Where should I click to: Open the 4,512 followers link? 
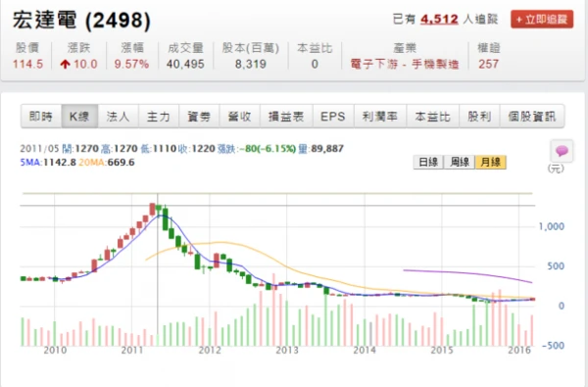[x=439, y=19]
